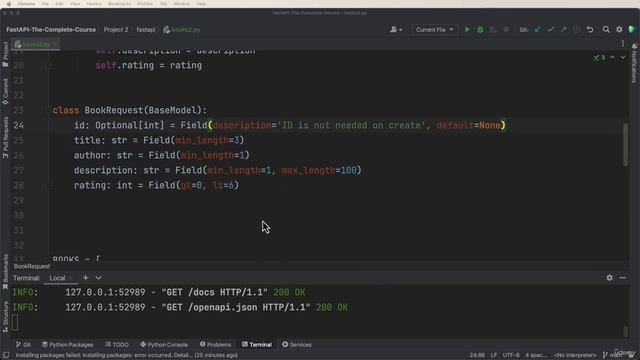Open the Help menu in macOS menu bar

click(x=201, y=4)
